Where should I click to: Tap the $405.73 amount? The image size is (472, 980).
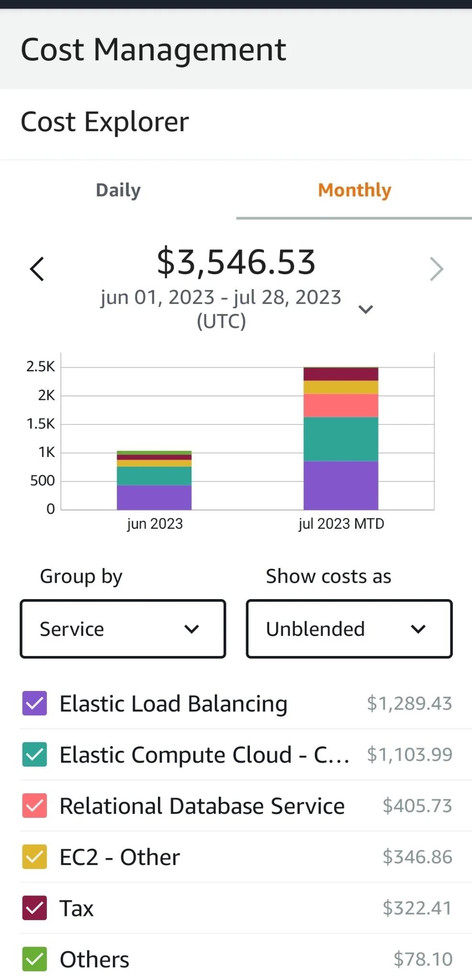click(417, 806)
